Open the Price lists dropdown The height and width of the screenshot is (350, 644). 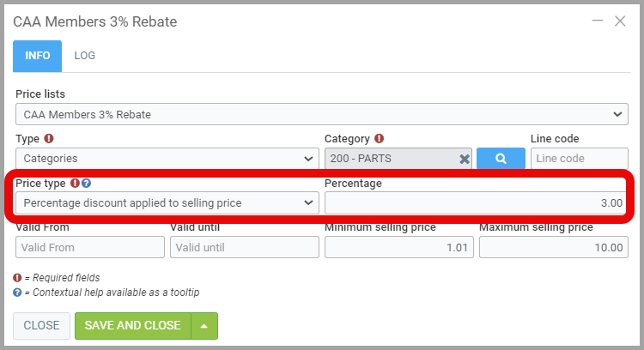pos(321,113)
